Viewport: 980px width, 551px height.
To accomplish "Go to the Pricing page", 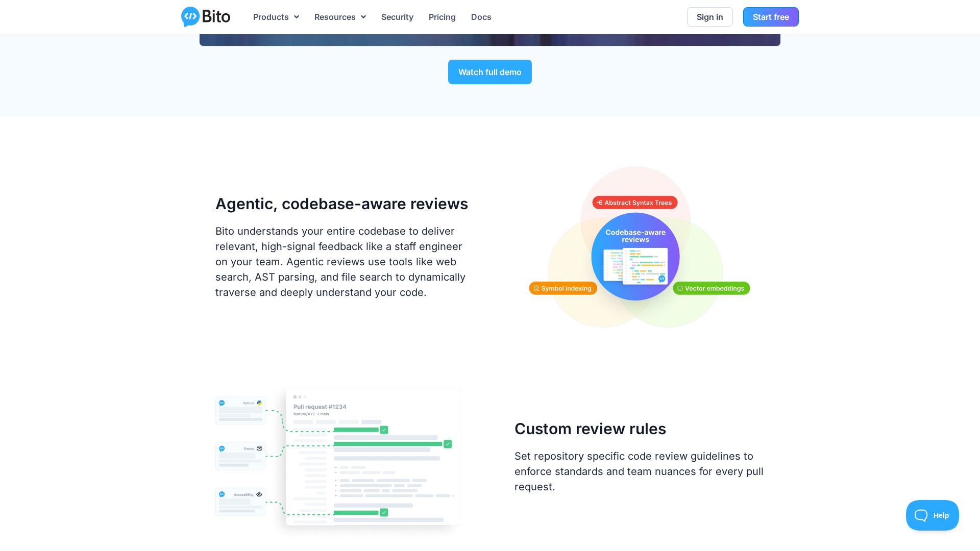I will point(442,17).
